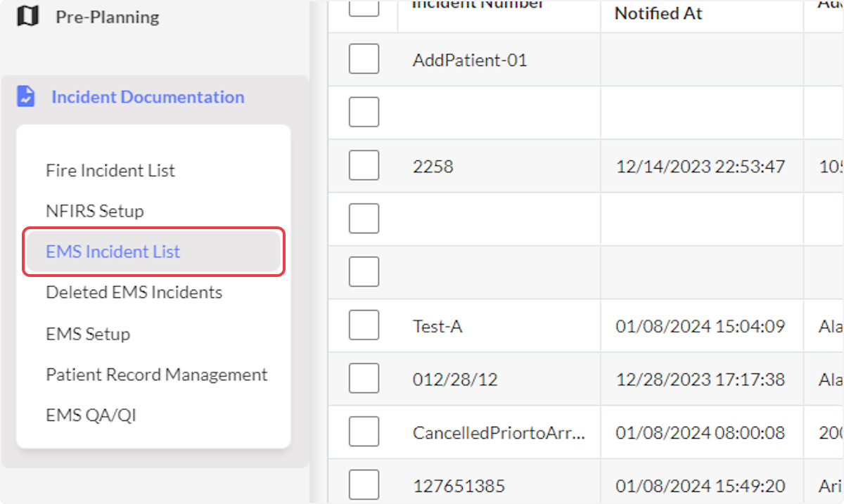The height and width of the screenshot is (504, 844).
Task: Check the box for incident 012/28/12
Action: (x=364, y=379)
